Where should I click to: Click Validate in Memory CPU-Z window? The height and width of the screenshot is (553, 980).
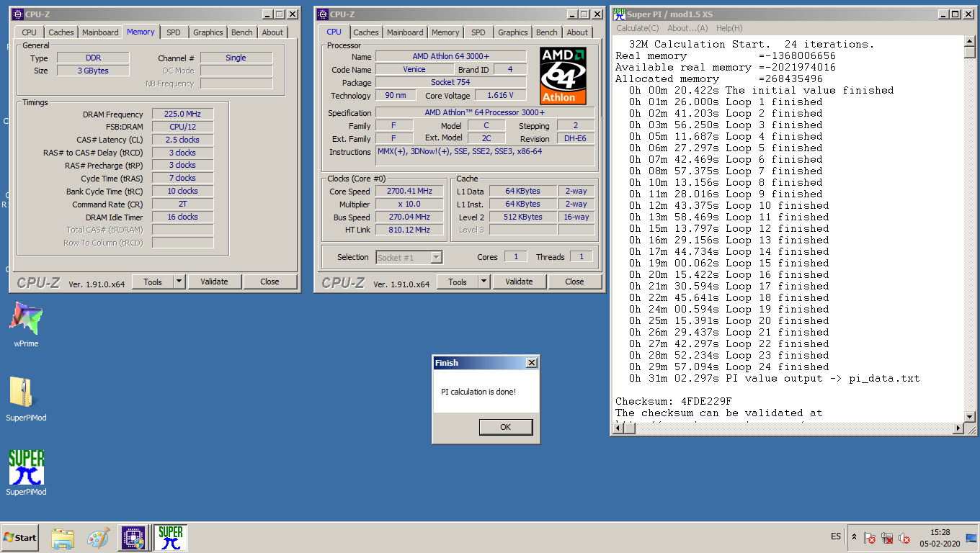tap(214, 282)
